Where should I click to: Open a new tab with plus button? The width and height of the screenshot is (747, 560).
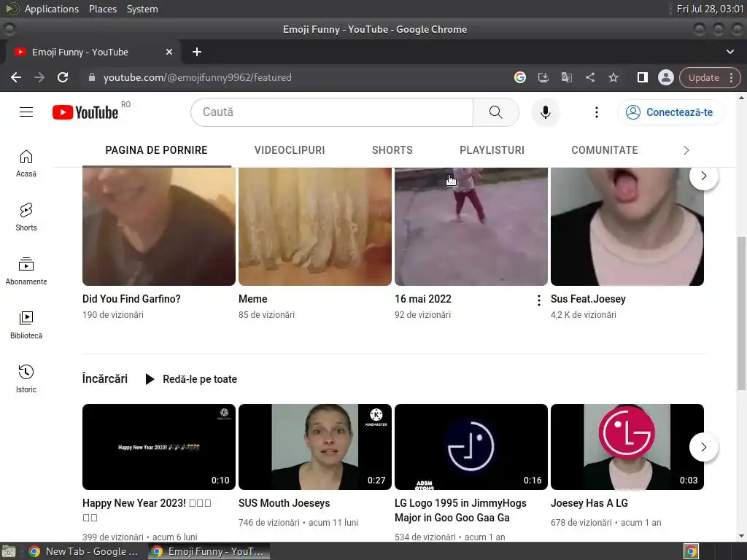click(197, 52)
